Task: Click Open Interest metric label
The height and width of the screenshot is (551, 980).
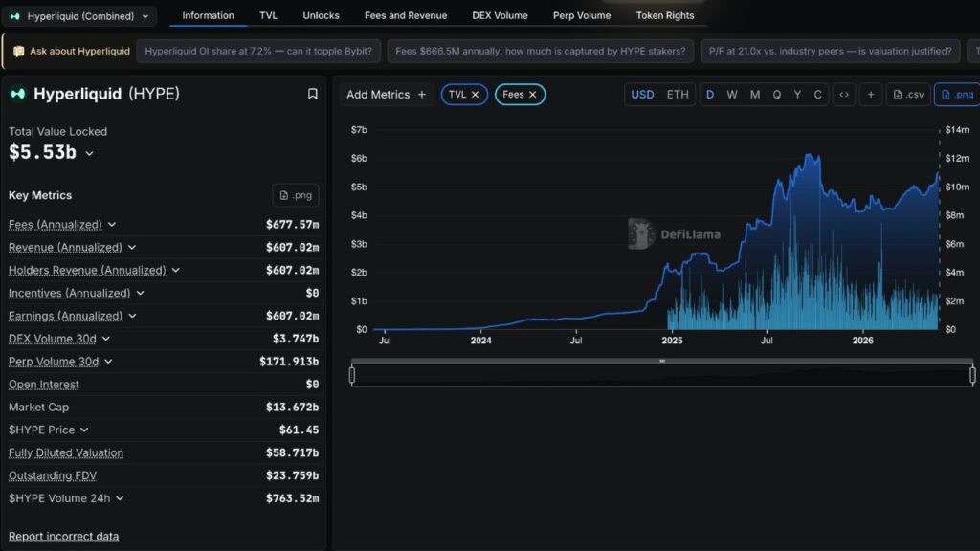Action: click(44, 385)
